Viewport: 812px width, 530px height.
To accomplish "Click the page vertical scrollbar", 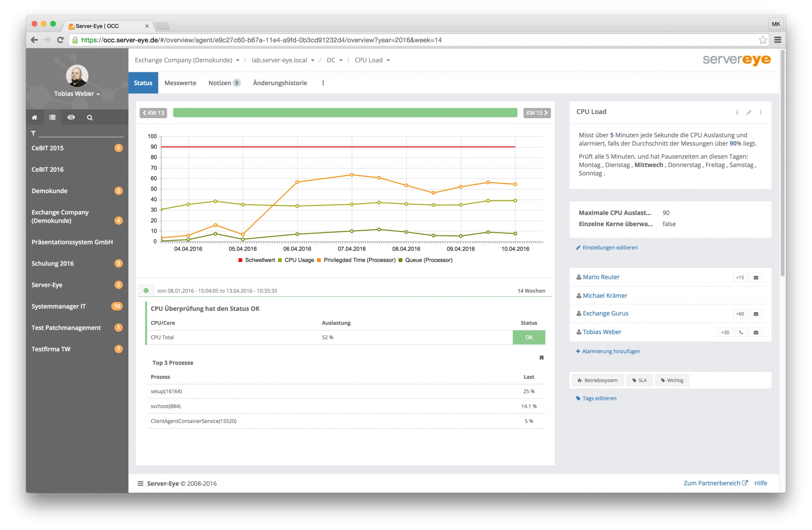I will [782, 162].
